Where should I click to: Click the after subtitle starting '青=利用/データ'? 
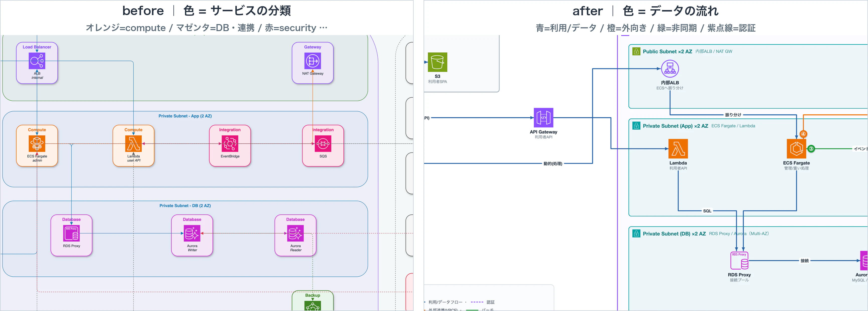(646, 28)
